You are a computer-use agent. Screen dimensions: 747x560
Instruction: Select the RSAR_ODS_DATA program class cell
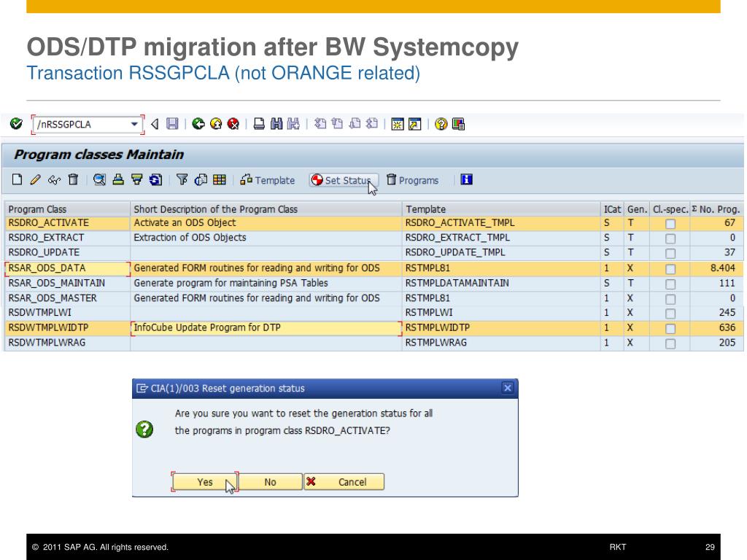point(67,268)
